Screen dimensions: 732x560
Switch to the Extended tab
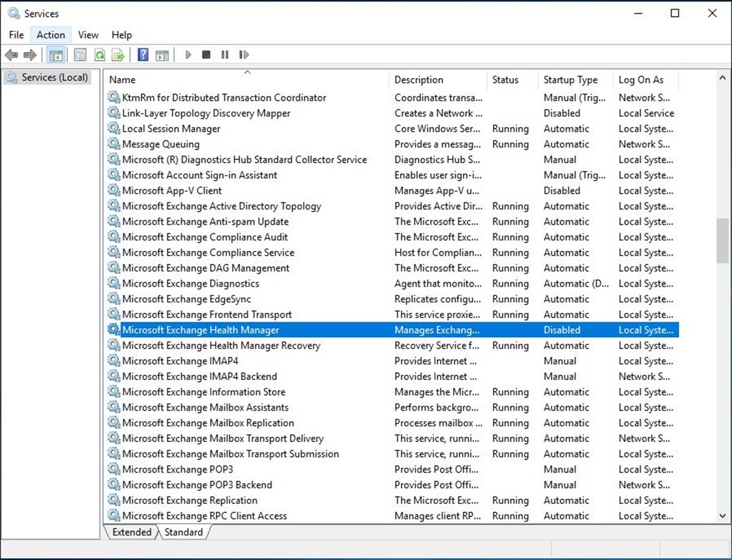tap(132, 532)
